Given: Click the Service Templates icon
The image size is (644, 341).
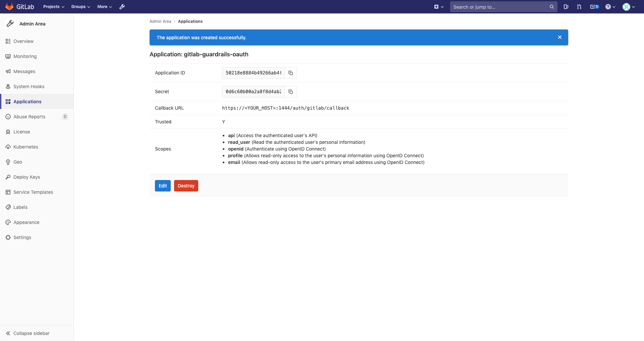Looking at the screenshot, I should click(8, 192).
